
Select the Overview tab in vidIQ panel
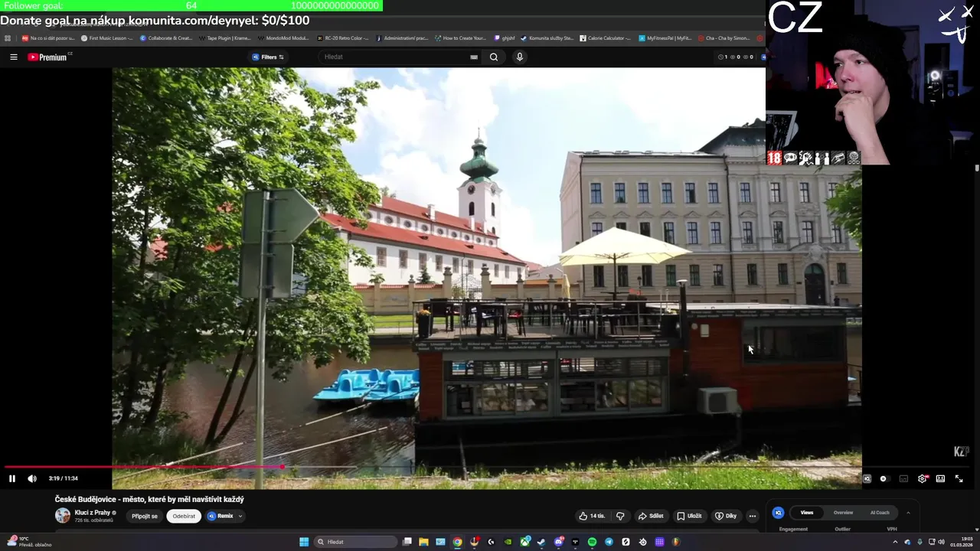843,513
